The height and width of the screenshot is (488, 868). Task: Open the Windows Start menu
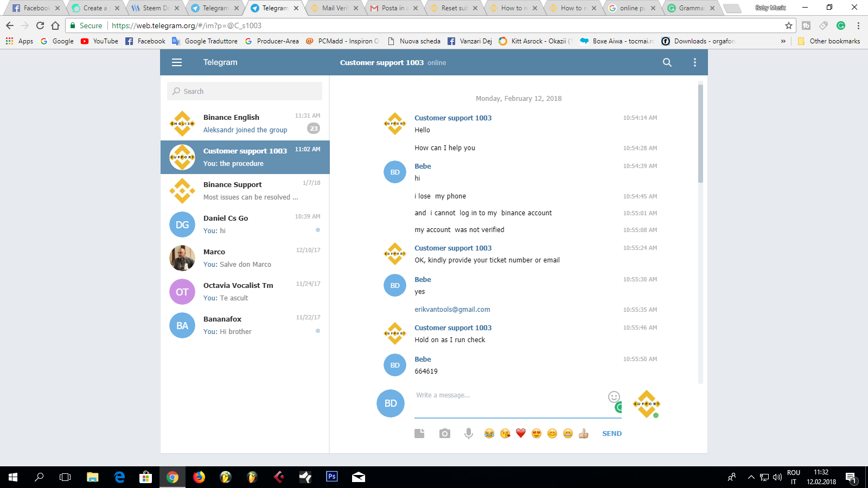pos(13,477)
